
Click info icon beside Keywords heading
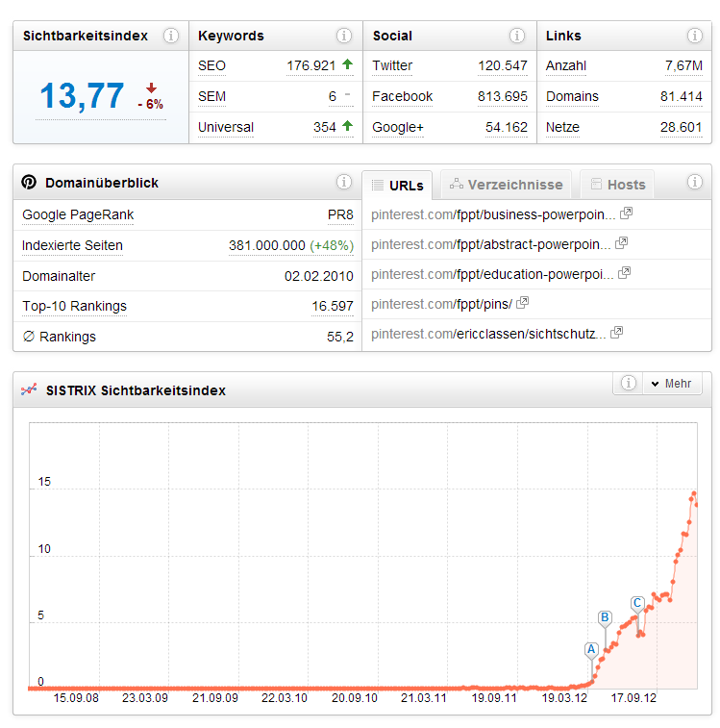click(x=344, y=36)
